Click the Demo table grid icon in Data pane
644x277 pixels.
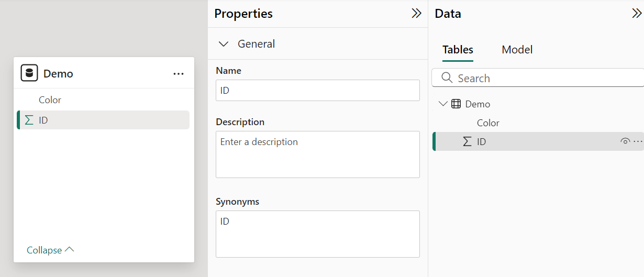click(x=456, y=104)
